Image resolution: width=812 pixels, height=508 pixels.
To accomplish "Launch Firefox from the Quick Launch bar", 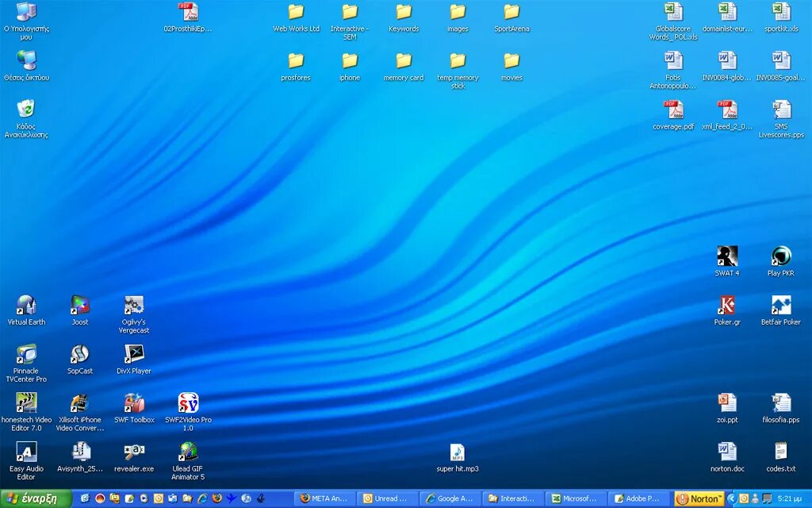I will (x=217, y=498).
